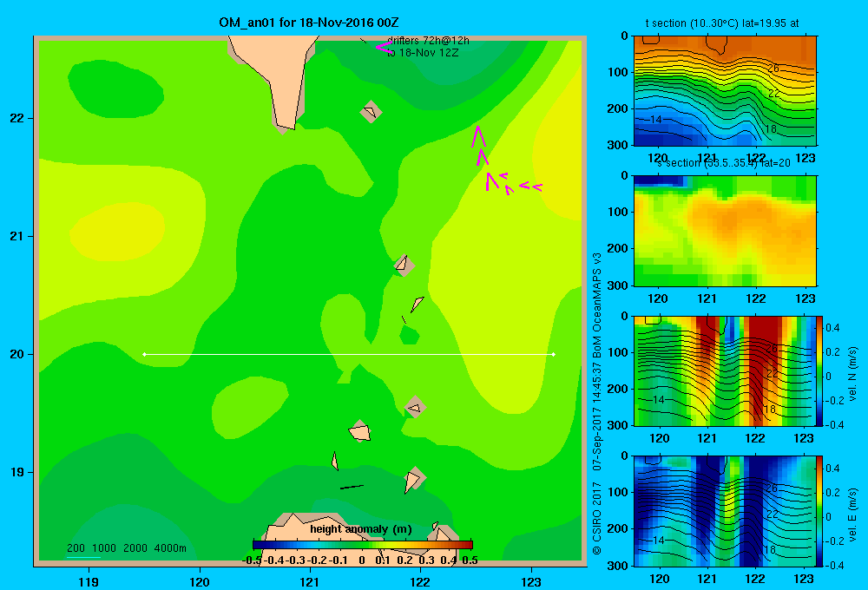Click the title 'OM_an01 for 18-Nov-2016 00Z'

pyautogui.click(x=308, y=23)
